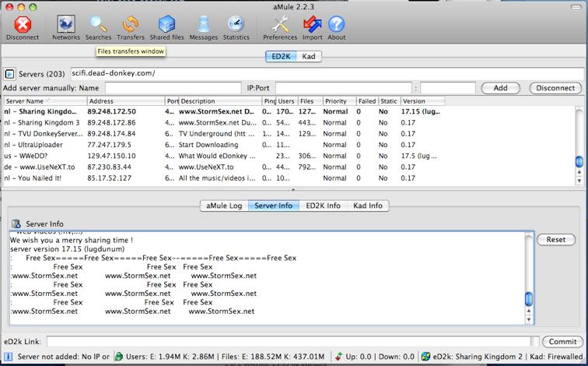
Task: Select the TVU DonkeyServer row
Action: (x=289, y=134)
